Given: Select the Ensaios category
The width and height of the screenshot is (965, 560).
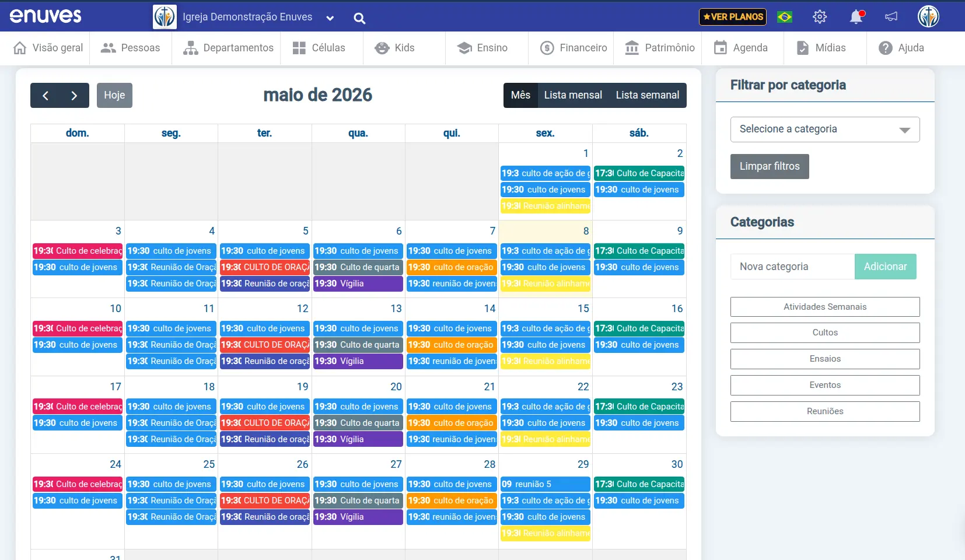Looking at the screenshot, I should tap(825, 359).
